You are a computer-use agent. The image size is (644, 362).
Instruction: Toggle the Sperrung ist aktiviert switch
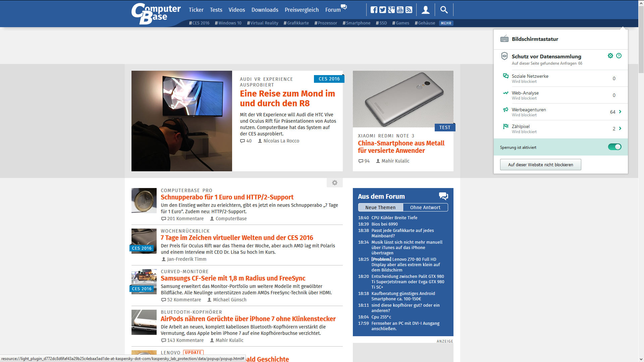point(614,147)
